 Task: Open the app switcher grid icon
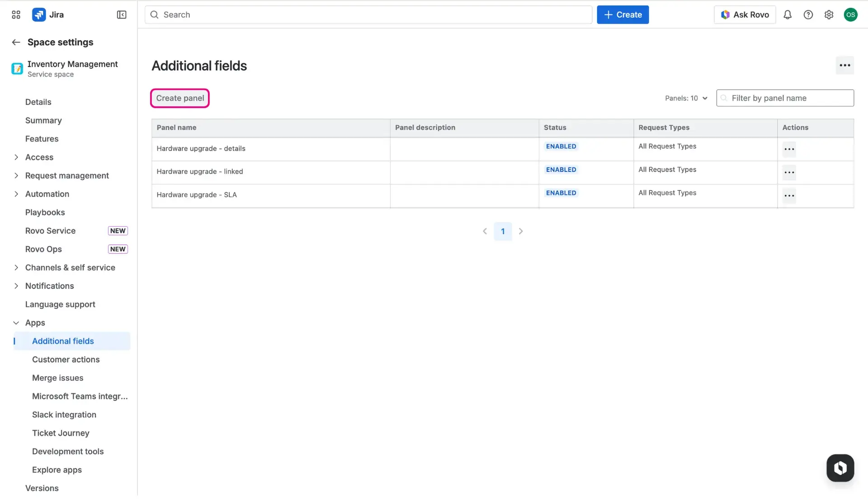coord(15,14)
